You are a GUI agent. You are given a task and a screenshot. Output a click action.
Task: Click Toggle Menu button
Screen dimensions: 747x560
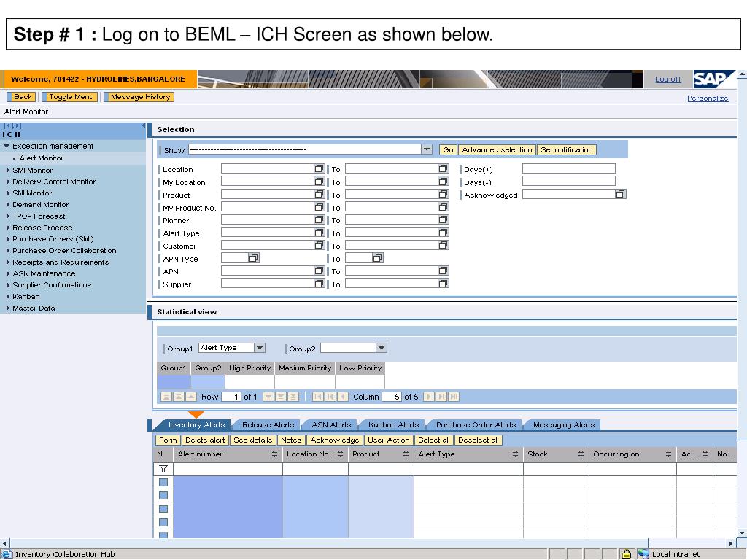pyautogui.click(x=71, y=97)
